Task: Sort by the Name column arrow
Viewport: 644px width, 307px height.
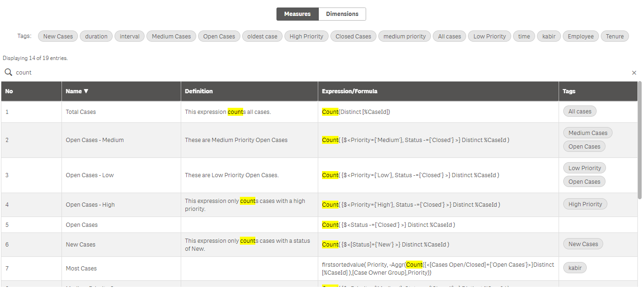Action: [86, 91]
